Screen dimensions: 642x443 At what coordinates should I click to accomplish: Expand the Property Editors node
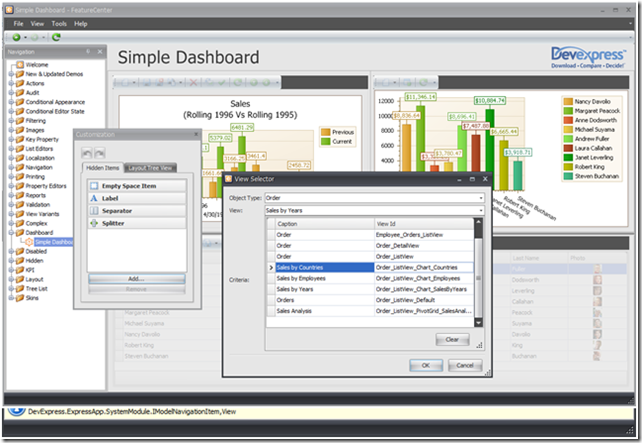(x=11, y=186)
